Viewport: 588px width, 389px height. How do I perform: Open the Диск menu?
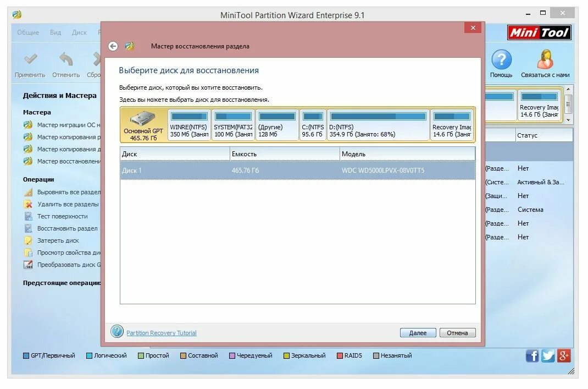(79, 32)
